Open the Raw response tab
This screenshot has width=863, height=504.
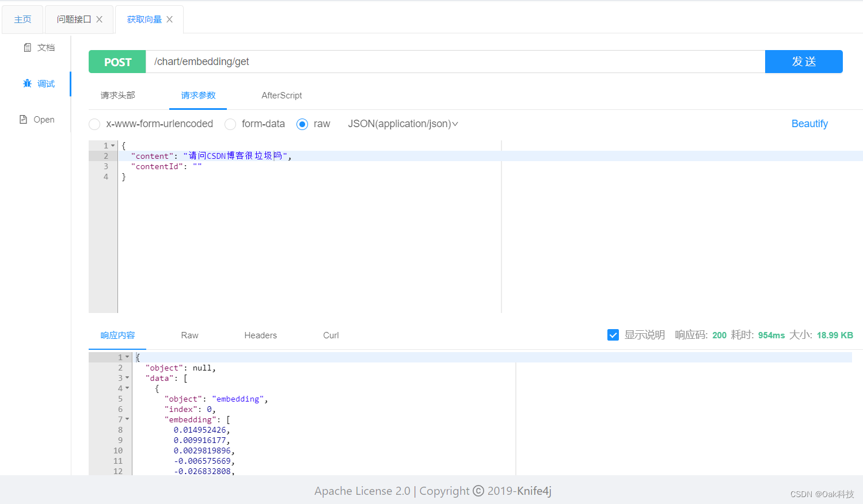click(189, 335)
